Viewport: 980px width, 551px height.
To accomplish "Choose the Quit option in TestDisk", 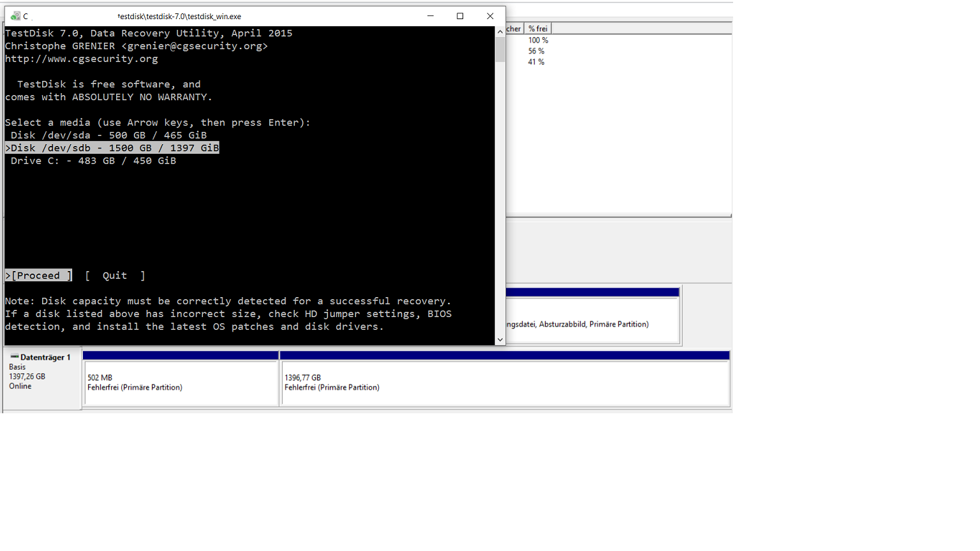I will tap(115, 275).
